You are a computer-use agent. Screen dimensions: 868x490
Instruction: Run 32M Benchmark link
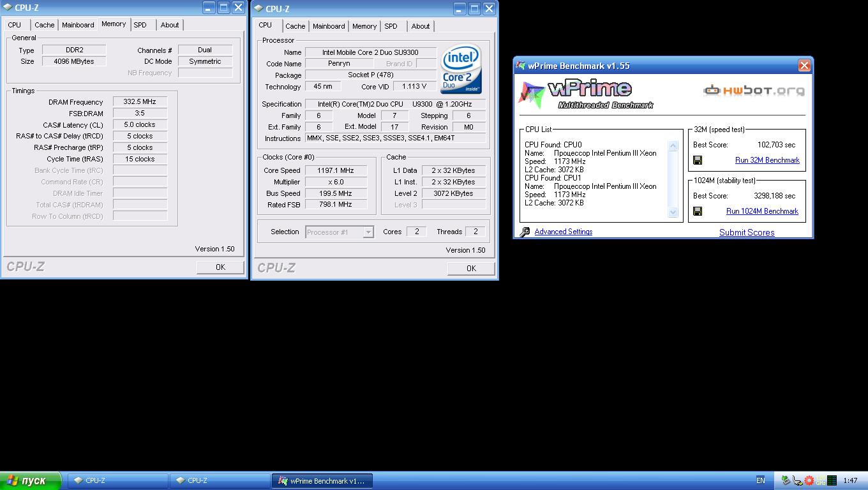(x=767, y=160)
